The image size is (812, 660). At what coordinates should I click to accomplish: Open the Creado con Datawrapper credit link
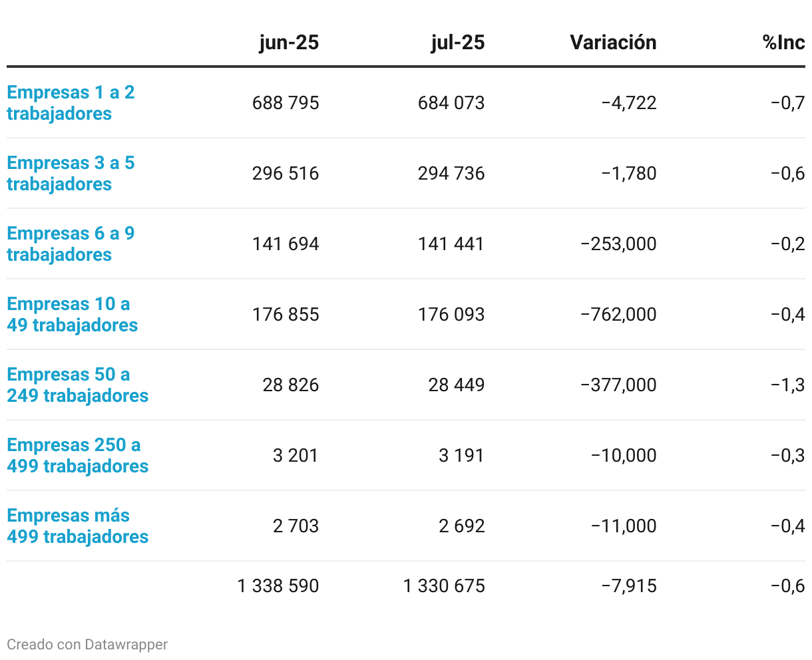coord(87,644)
